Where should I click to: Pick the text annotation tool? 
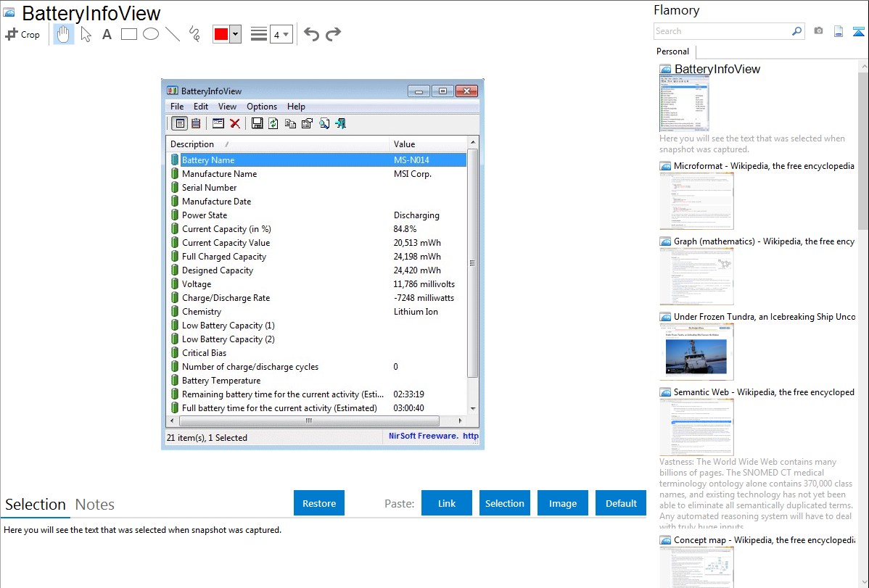(107, 34)
